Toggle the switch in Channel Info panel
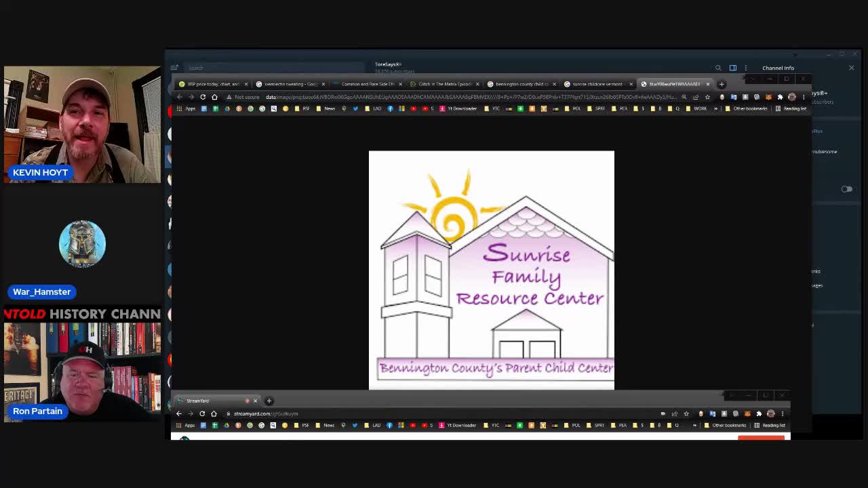This screenshot has height=488, width=868. click(847, 189)
